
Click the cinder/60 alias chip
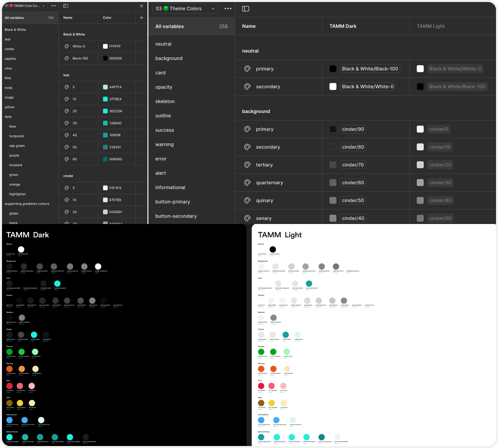[353, 183]
